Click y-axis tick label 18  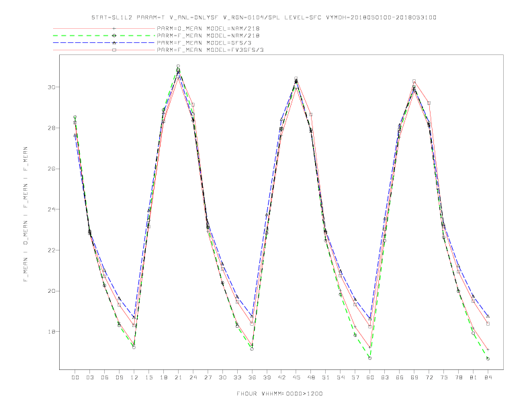(x=52, y=332)
